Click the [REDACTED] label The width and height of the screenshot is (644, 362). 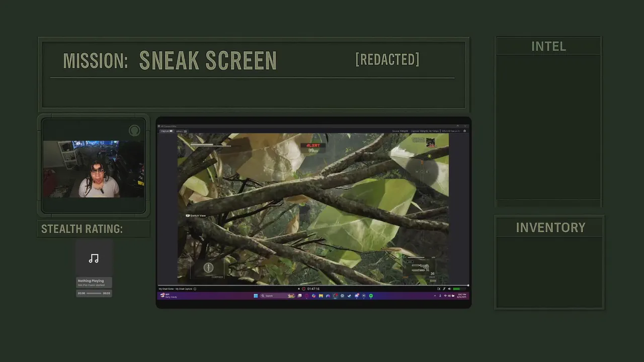coord(387,59)
